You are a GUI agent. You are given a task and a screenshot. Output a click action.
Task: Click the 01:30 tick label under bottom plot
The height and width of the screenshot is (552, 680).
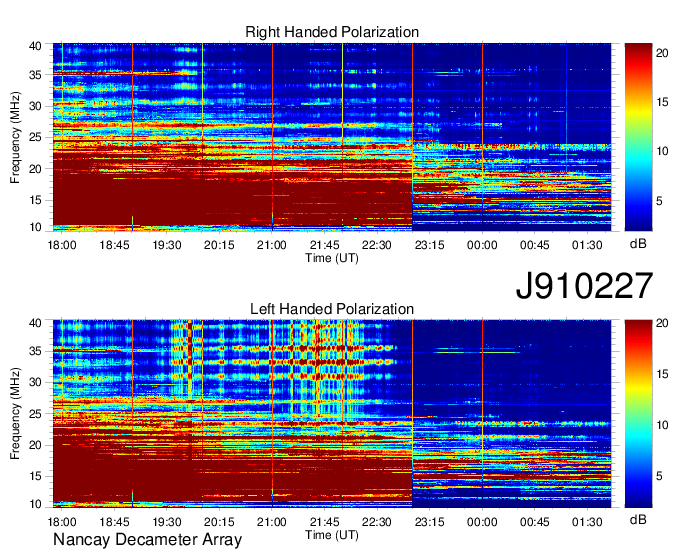587,522
